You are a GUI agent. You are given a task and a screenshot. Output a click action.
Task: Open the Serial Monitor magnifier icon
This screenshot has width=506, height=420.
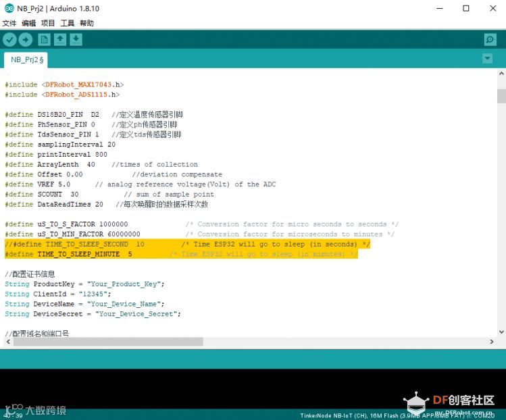pyautogui.click(x=490, y=40)
